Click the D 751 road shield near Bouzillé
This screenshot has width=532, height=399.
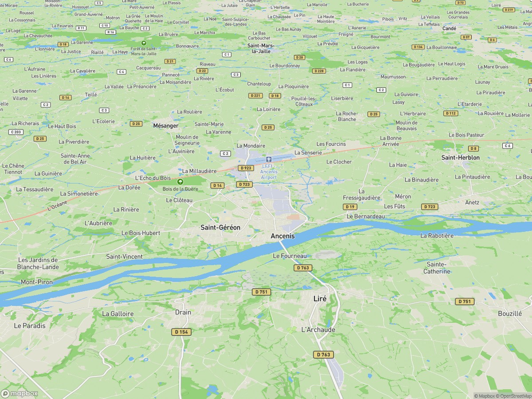tap(464, 301)
